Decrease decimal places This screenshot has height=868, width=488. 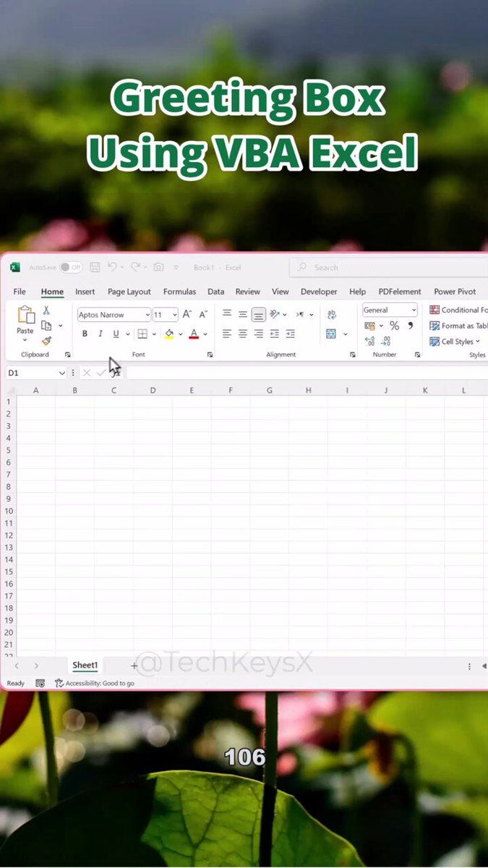tap(386, 341)
